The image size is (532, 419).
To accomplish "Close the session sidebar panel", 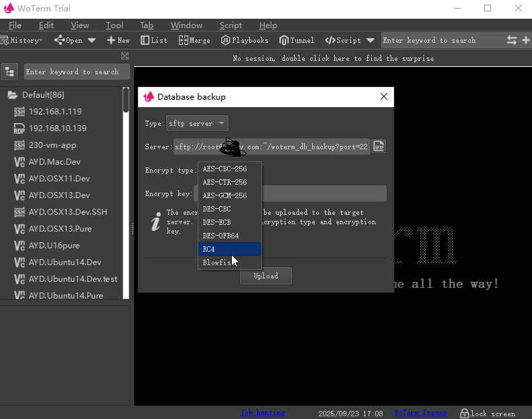I will (125, 56).
